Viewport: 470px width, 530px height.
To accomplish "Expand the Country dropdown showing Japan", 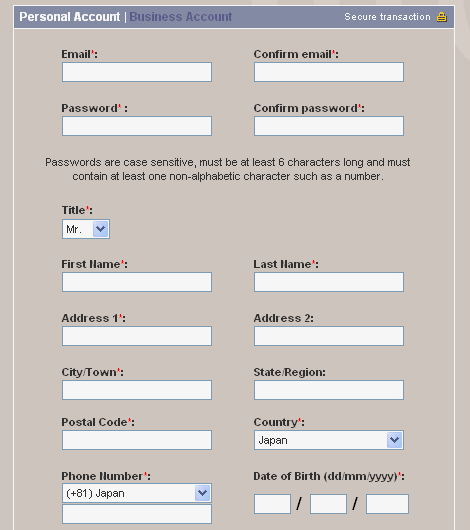I will [x=329, y=440].
